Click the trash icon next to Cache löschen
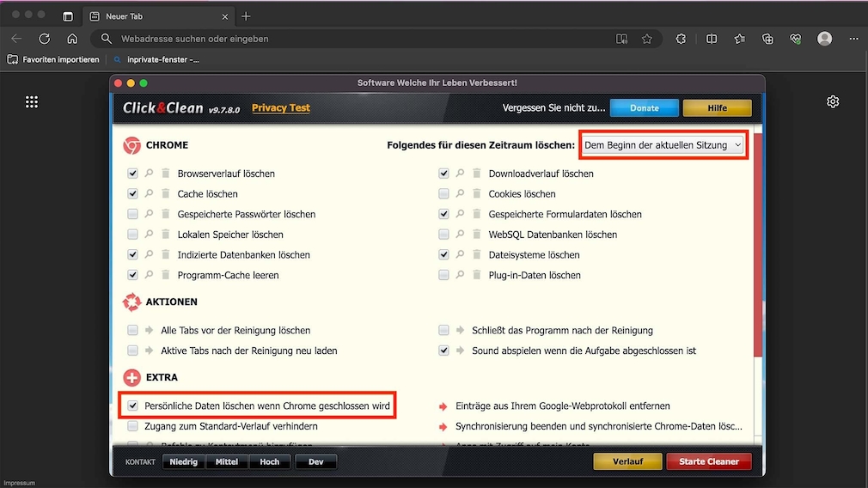 (165, 194)
